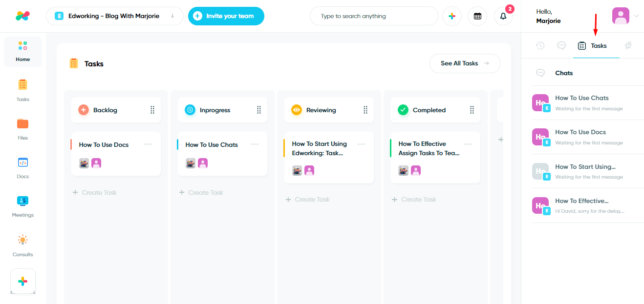Click the Backlog column drag handle
Image resolution: width=644 pixels, height=304 pixels.
[x=152, y=110]
